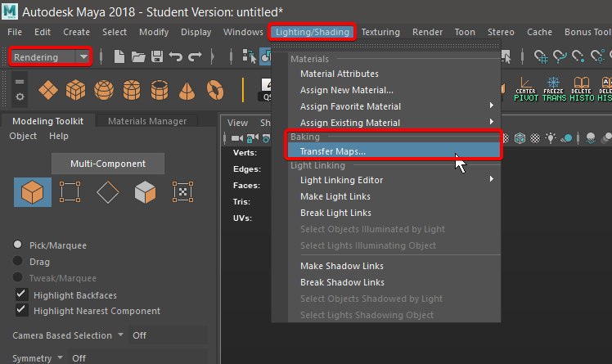The width and height of the screenshot is (612, 364).
Task: Select the Drag radio button
Action: (17, 261)
